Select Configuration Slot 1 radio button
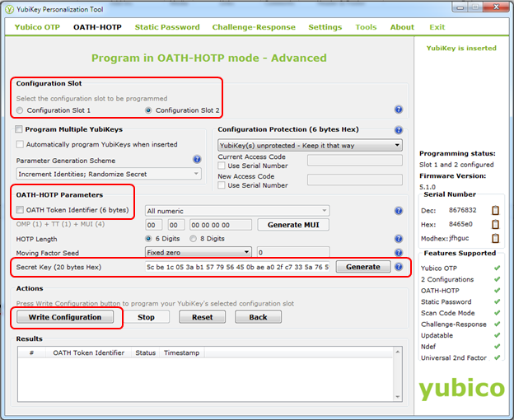 point(20,110)
